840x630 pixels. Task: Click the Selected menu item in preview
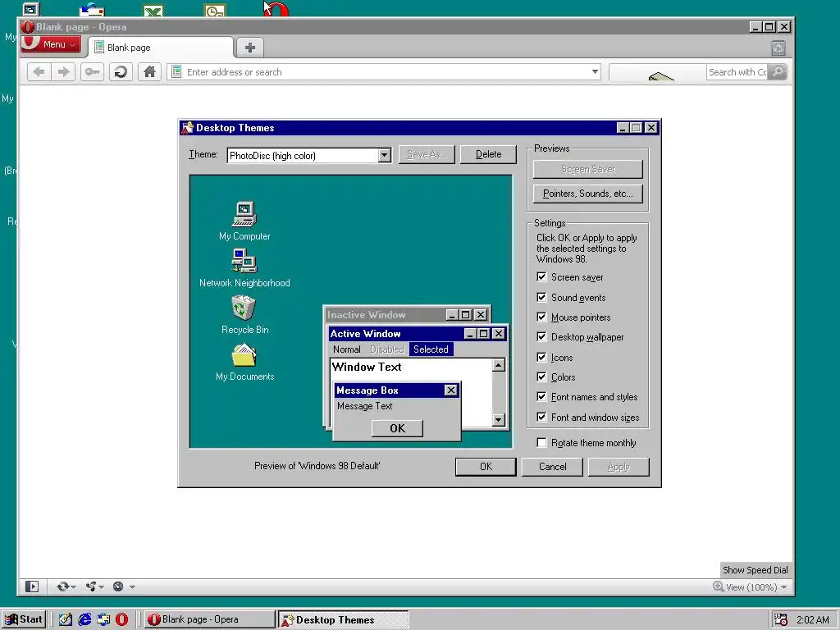(x=431, y=349)
